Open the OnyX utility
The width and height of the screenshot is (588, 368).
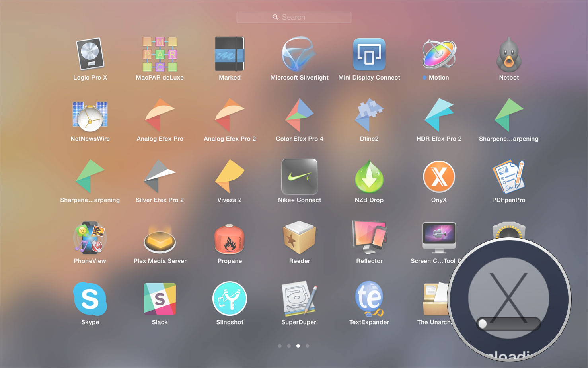(439, 176)
